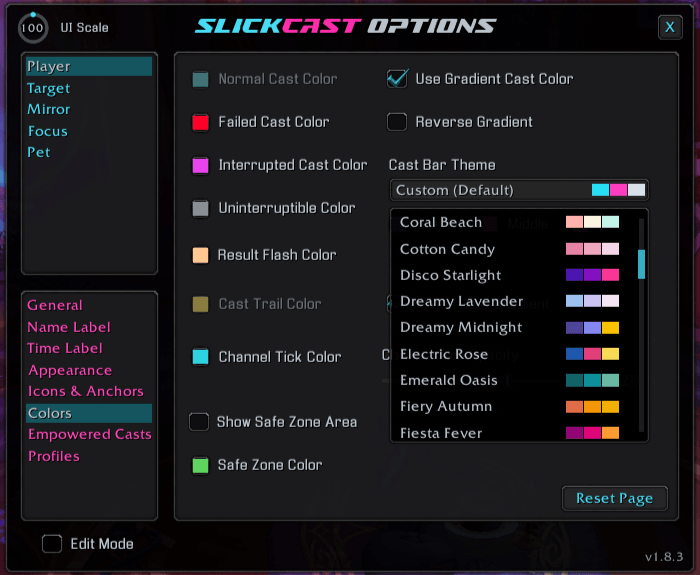The width and height of the screenshot is (700, 575).
Task: Select the Colors settings page
Action: [89, 413]
